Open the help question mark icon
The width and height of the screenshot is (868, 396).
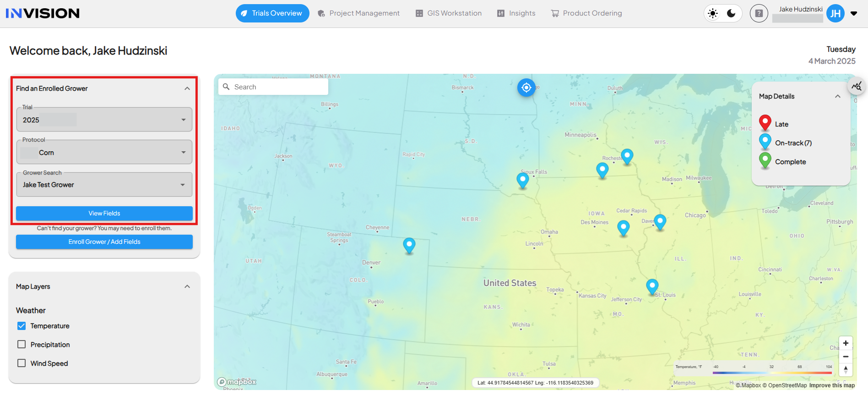pos(759,13)
